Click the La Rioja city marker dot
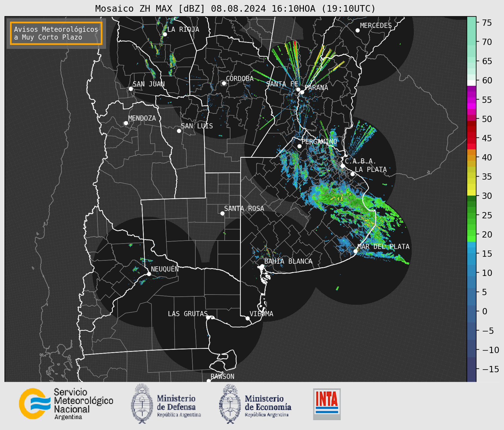 165,34
